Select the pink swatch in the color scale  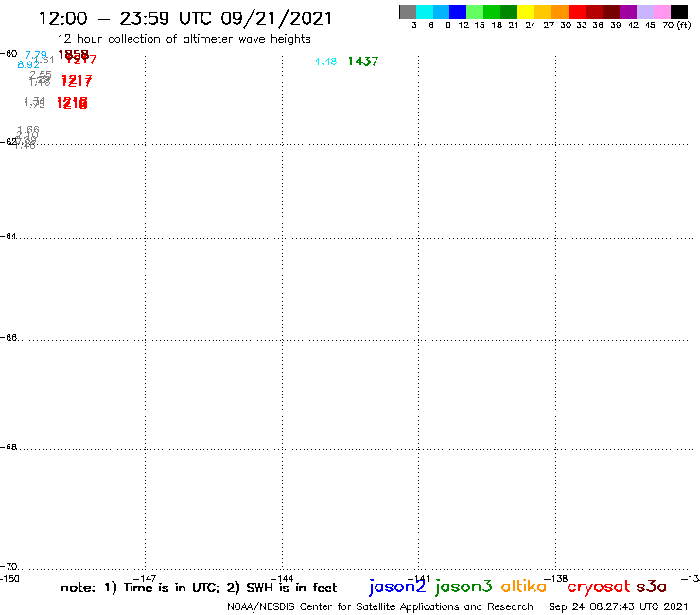(662, 11)
